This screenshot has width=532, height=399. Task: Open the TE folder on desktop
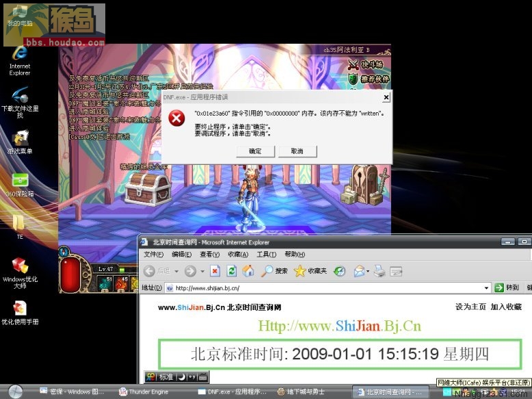tap(20, 227)
